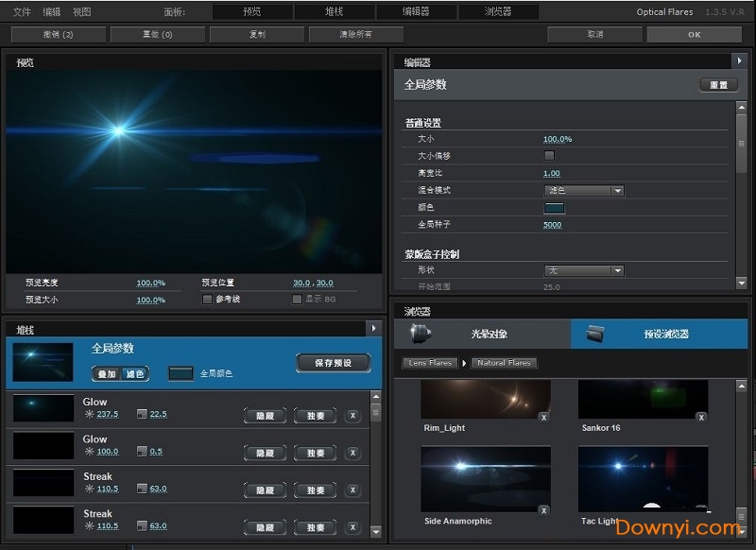The image size is (756, 550).
Task: Select the Tac Light preset thumbnail
Action: tap(643, 479)
